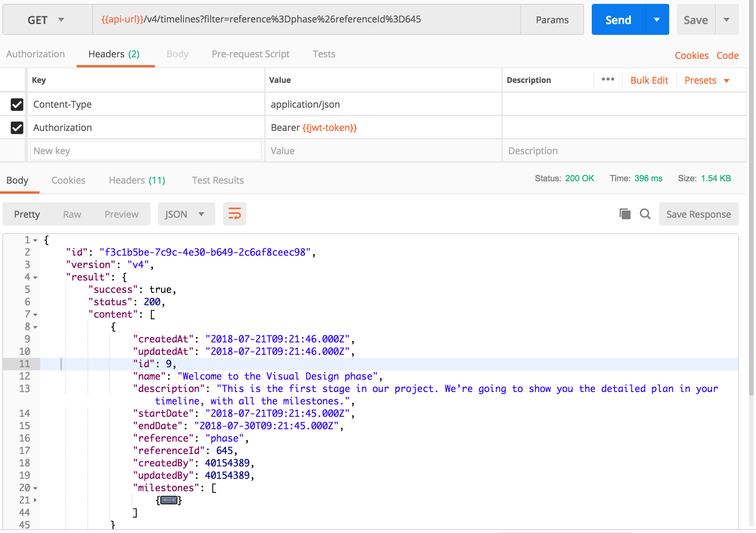The height and width of the screenshot is (533, 756).
Task: Click the Bulk Edit link
Action: [649, 80]
